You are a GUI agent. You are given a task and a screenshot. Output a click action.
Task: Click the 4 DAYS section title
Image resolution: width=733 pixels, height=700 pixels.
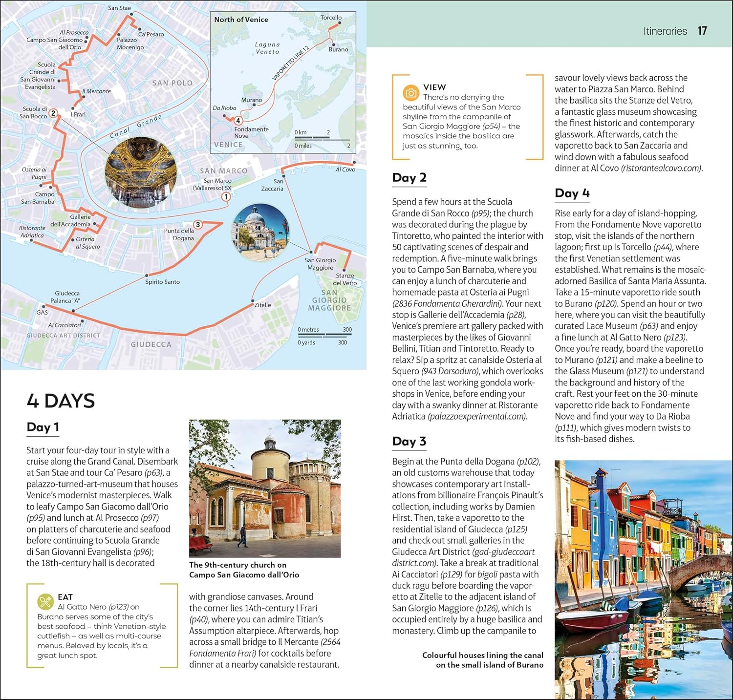coord(61,401)
